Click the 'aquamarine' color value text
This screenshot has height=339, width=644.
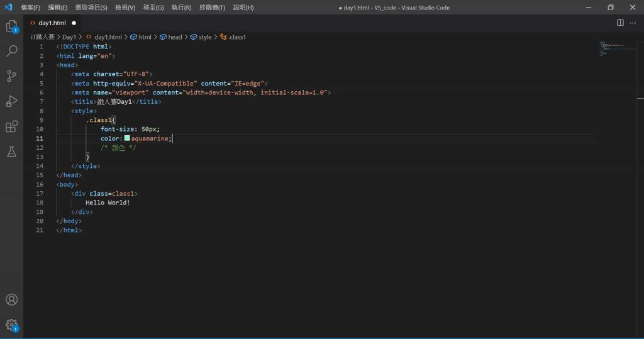coord(150,138)
